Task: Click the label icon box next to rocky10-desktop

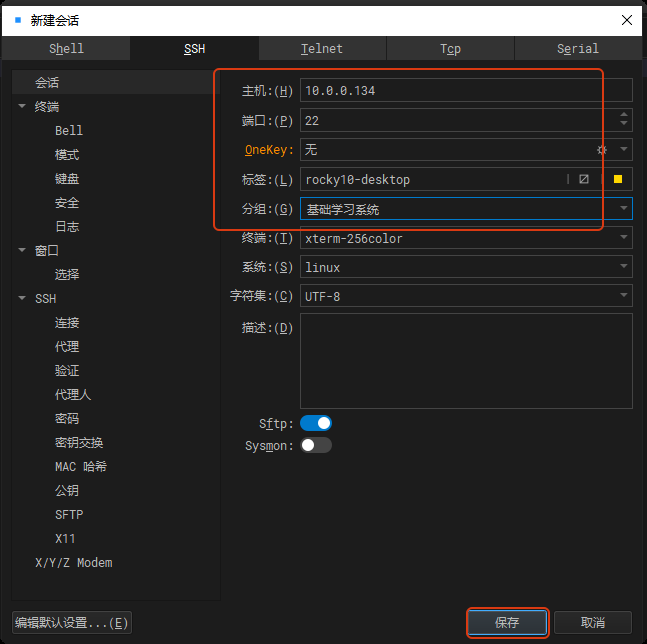Action: click(583, 179)
